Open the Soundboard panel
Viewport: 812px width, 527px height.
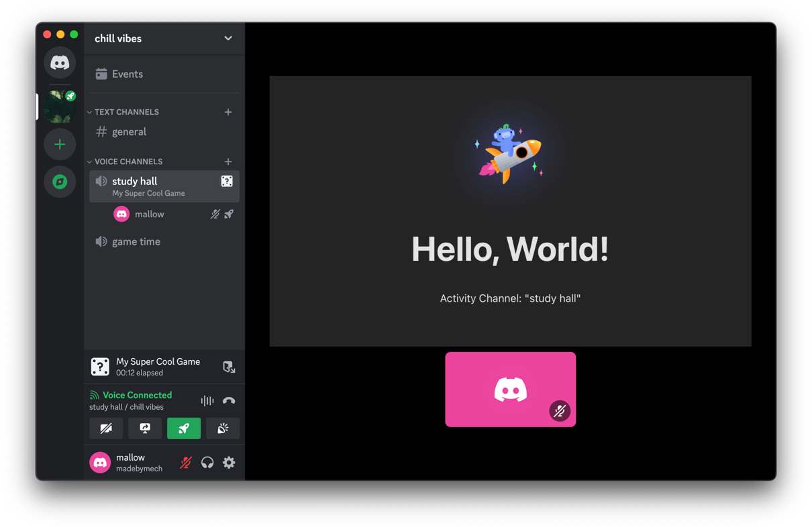(x=222, y=428)
